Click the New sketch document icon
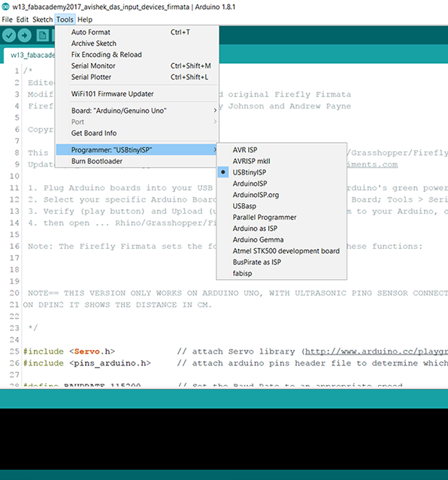Viewport: 448px width, 480px height. (43, 35)
